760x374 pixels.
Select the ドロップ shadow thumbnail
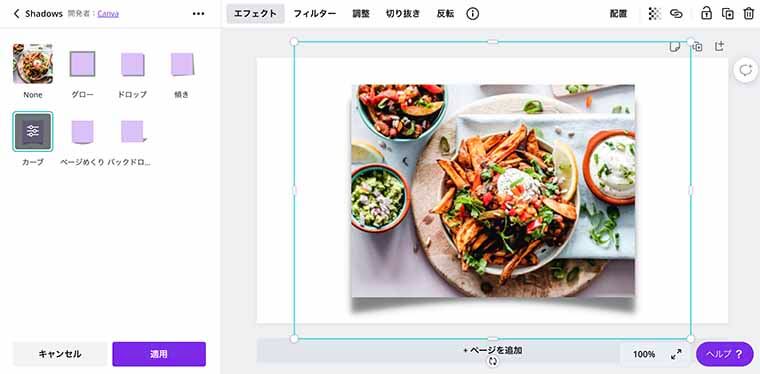pyautogui.click(x=132, y=64)
